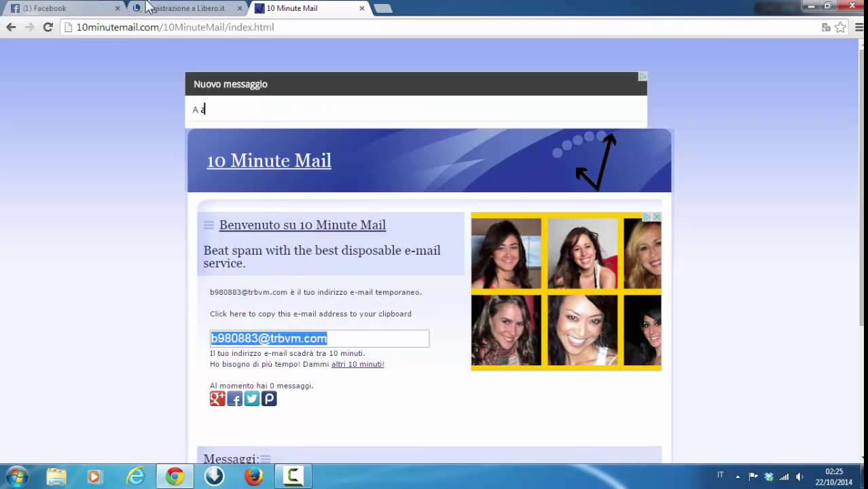Share on Twitter icon
The image size is (868, 489).
(252, 399)
